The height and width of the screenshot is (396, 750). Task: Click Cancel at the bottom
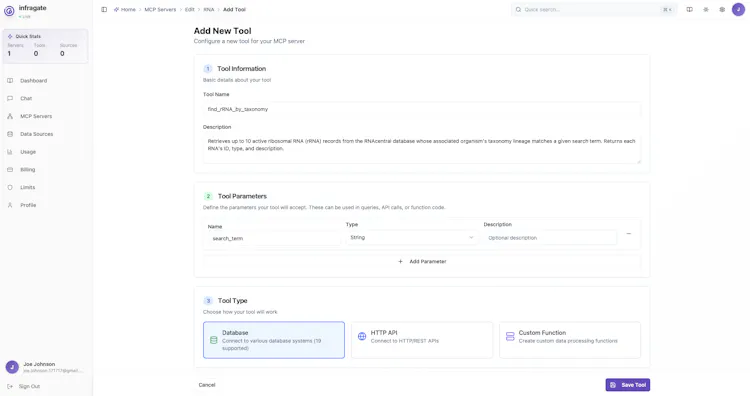[207, 385]
